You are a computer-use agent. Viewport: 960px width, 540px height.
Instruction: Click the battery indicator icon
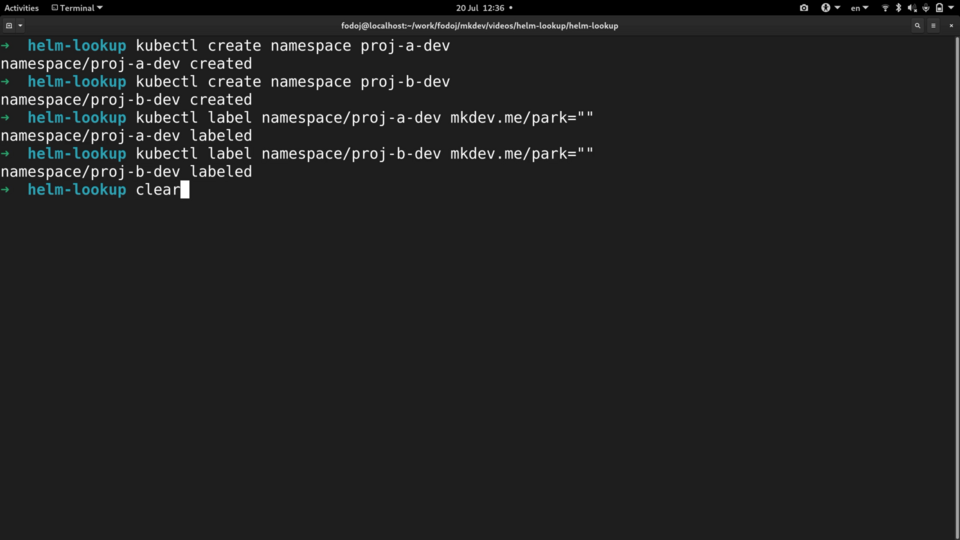coord(938,8)
